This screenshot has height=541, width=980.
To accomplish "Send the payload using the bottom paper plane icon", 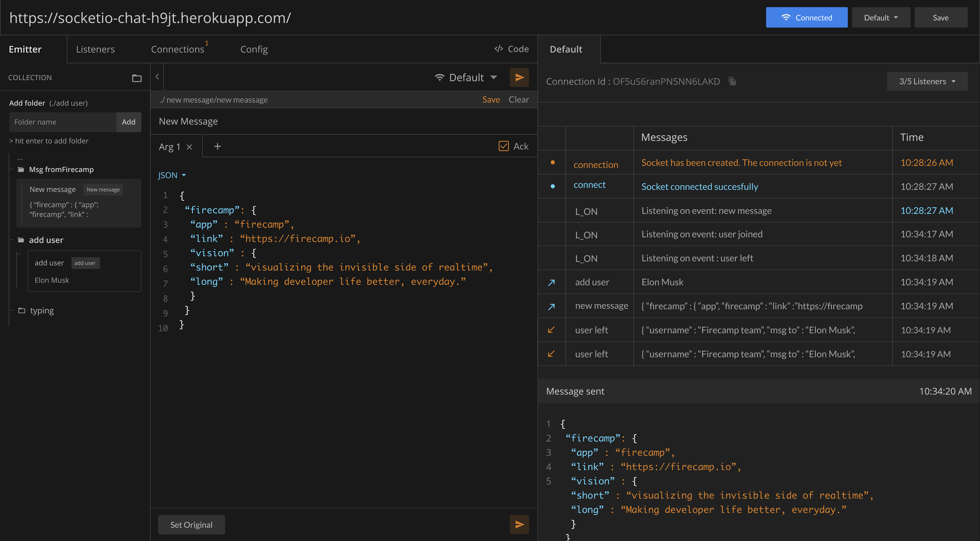I will pyautogui.click(x=519, y=524).
